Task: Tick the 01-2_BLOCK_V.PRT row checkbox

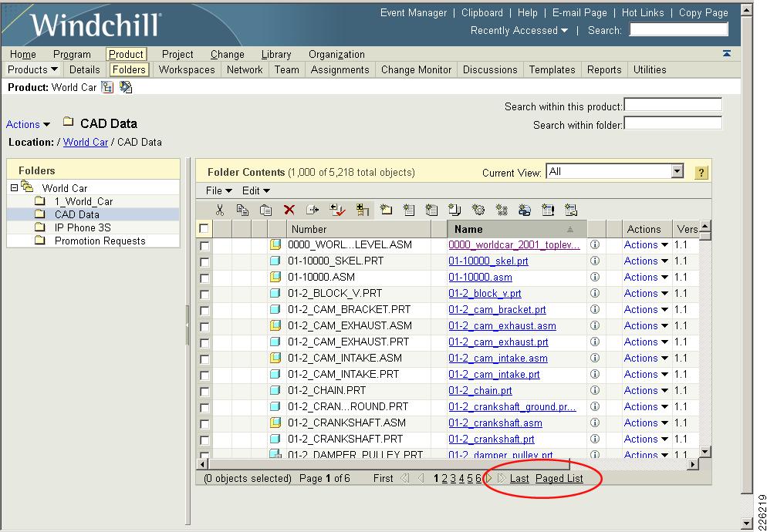Action: [x=204, y=294]
